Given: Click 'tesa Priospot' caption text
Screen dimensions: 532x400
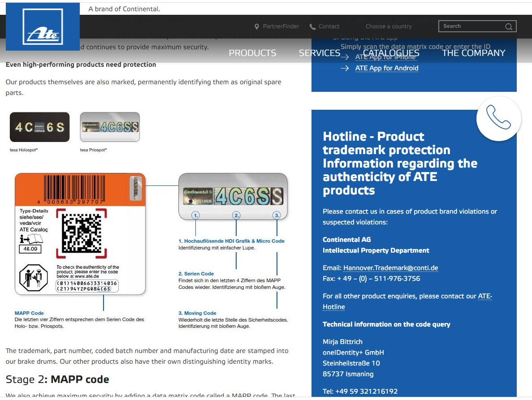Looking at the screenshot, I should click(93, 150).
